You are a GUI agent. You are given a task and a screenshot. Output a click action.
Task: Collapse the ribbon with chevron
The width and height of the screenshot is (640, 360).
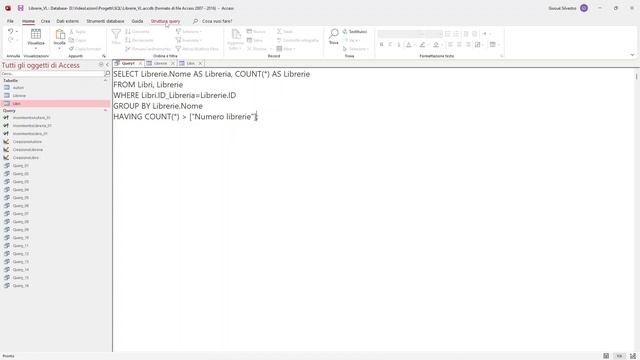pyautogui.click(x=632, y=55)
